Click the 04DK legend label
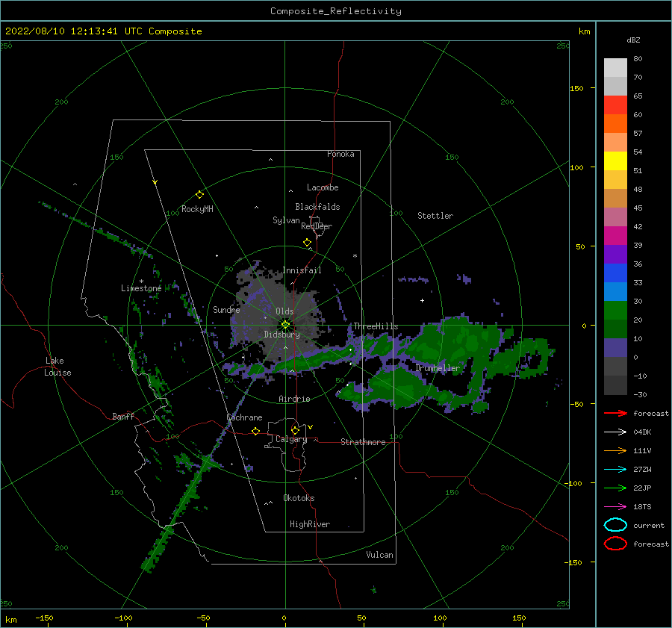672x628 pixels. click(642, 432)
